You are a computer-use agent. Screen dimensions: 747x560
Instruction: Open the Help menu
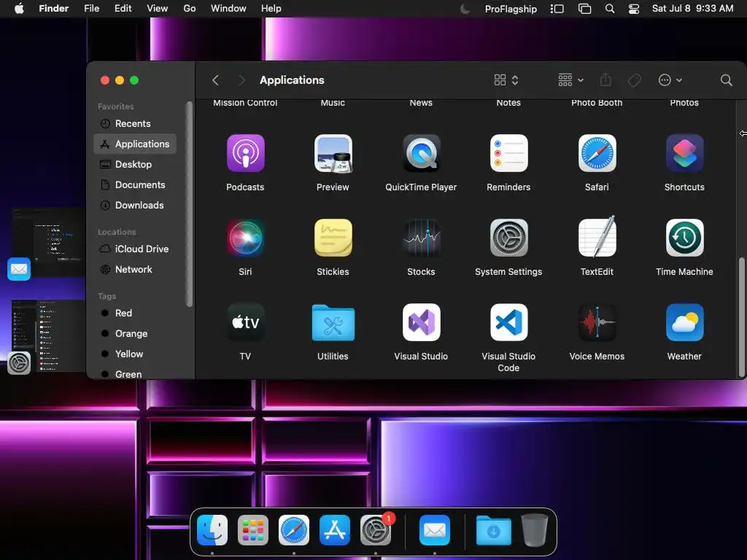pos(271,9)
